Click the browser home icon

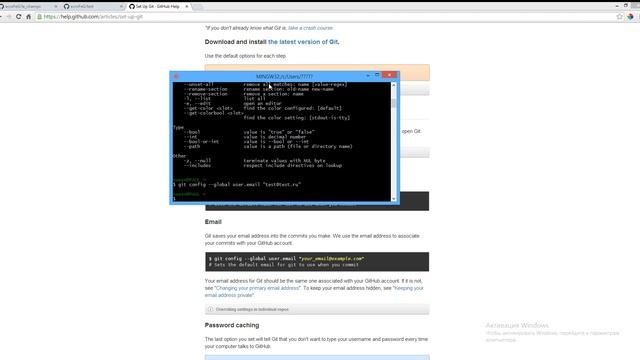point(28,17)
